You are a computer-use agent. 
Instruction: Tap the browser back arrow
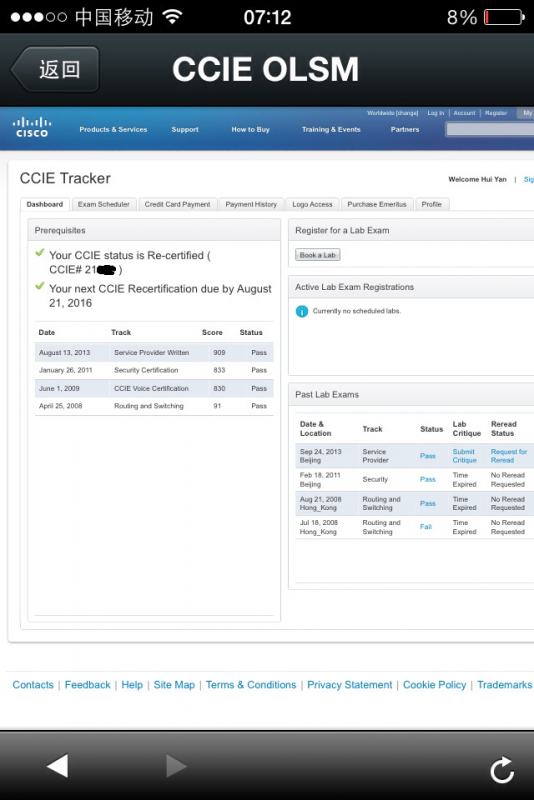coord(58,765)
